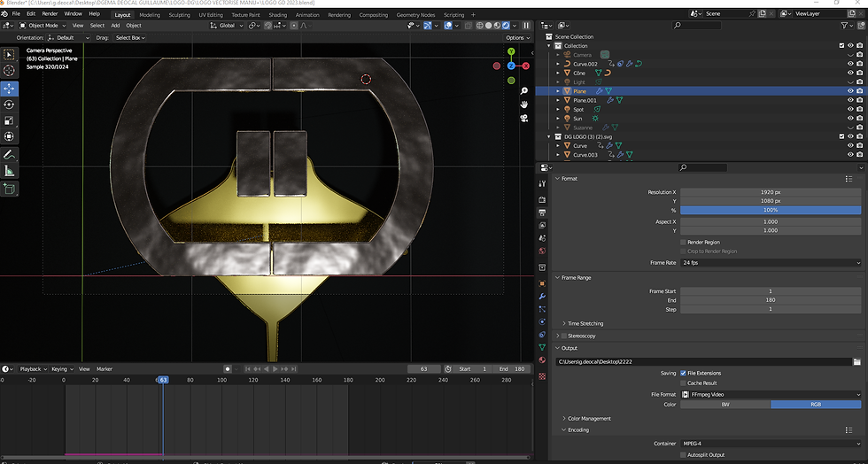Select the Move tool in the viewport toolbar
The width and height of the screenshot is (868, 464).
10,89
